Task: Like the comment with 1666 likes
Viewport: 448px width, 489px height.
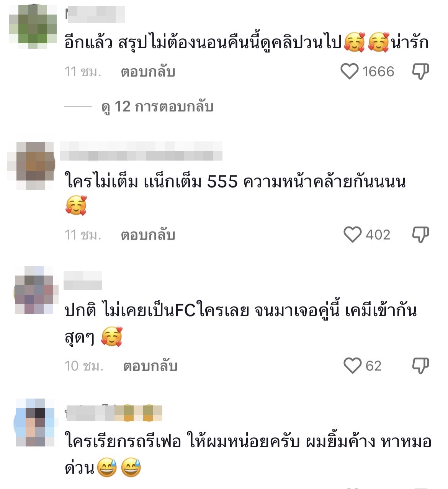Action: (349, 72)
